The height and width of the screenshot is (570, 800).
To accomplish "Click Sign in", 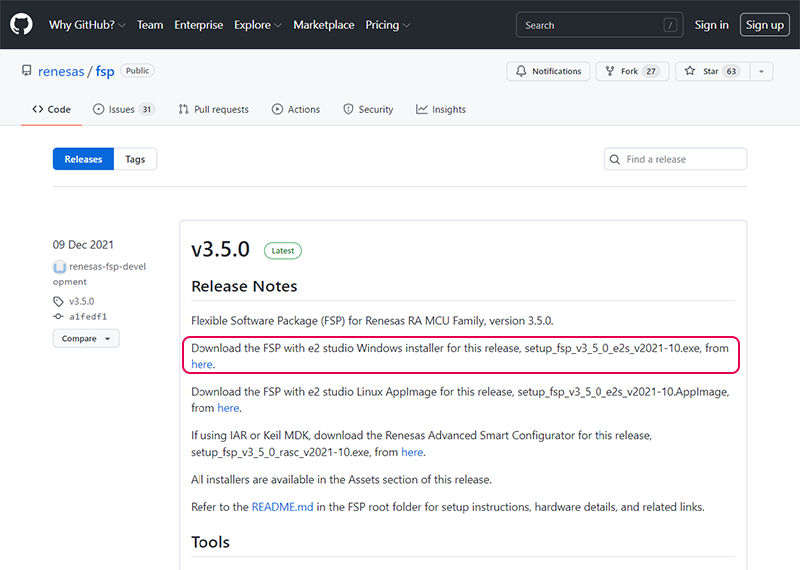I will point(711,24).
